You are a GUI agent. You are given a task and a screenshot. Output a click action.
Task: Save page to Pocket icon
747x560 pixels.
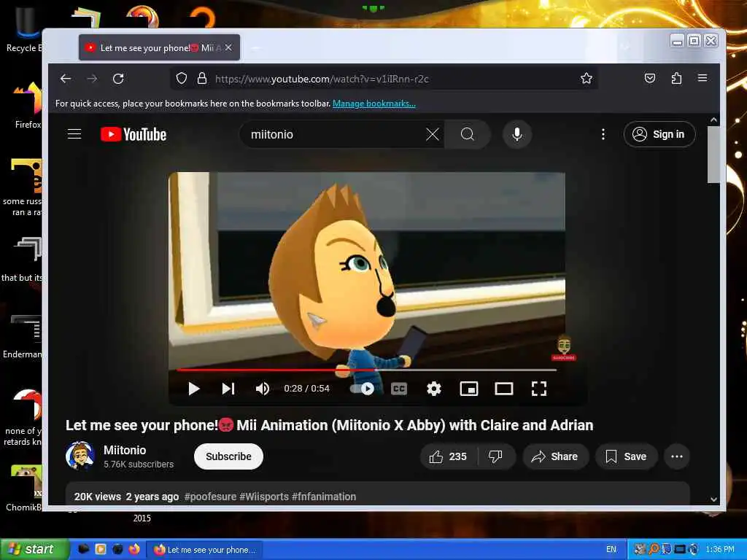coord(650,78)
